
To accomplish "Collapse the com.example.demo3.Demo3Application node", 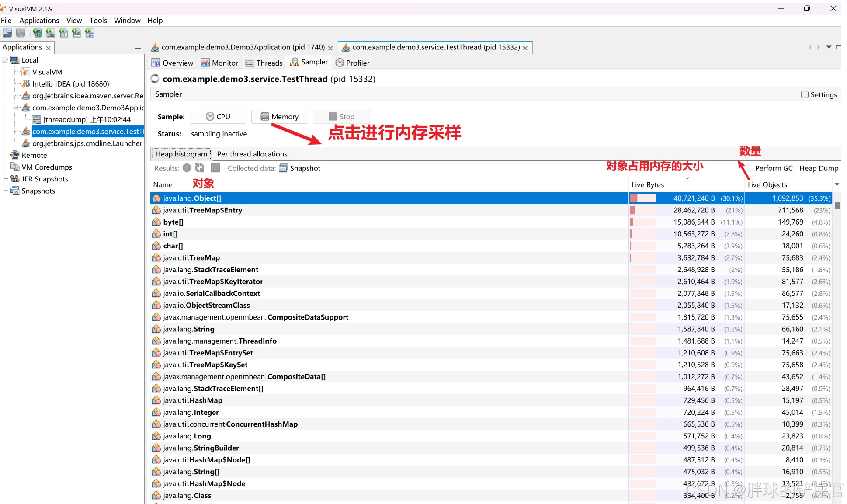I will point(15,108).
